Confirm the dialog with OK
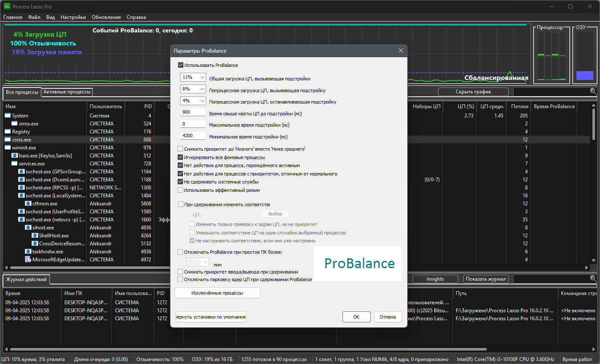 tap(356, 317)
